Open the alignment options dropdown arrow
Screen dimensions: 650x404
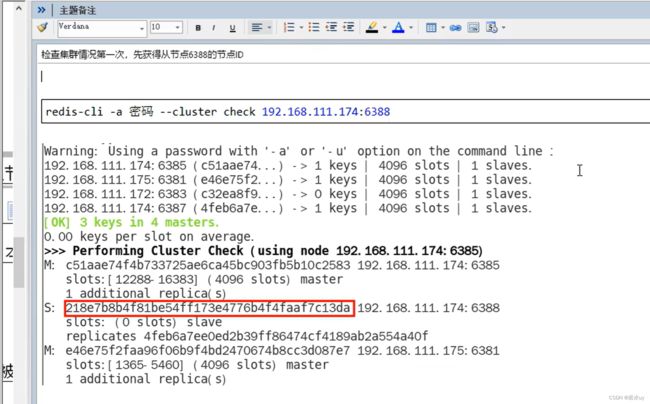[269, 28]
